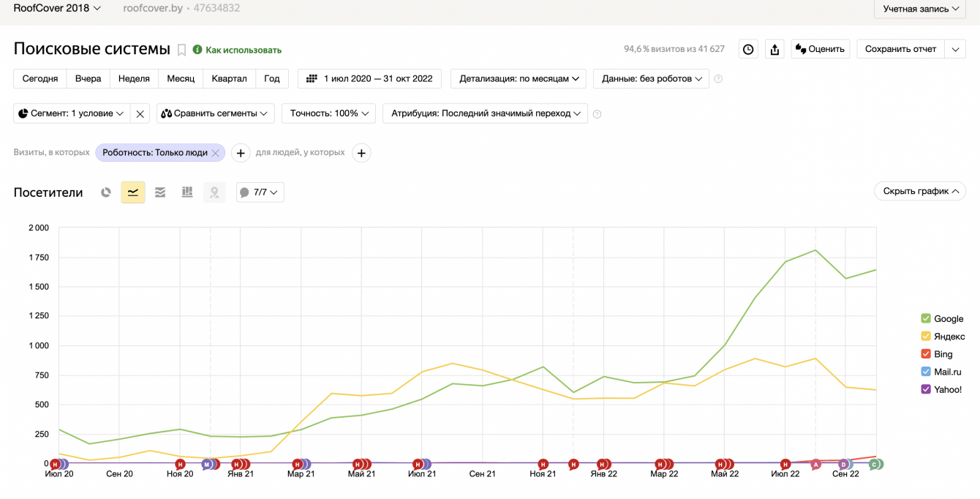The image size is (980, 499).
Task: Toggle Mail.ru color swatch in legend
Action: (x=926, y=372)
